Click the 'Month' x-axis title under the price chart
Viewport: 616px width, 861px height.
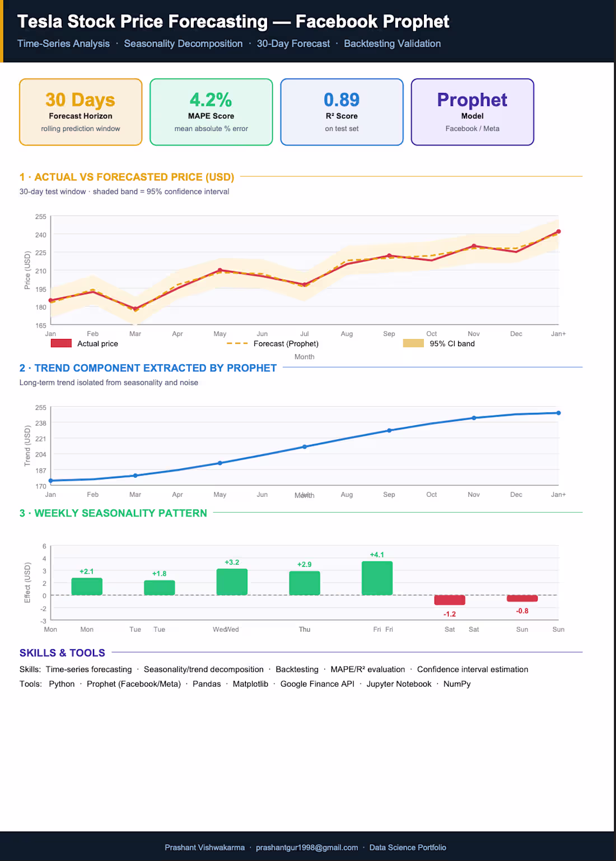click(x=305, y=357)
